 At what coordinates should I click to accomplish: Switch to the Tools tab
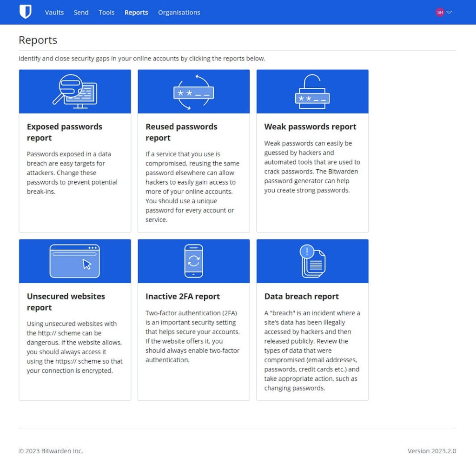[x=106, y=13]
